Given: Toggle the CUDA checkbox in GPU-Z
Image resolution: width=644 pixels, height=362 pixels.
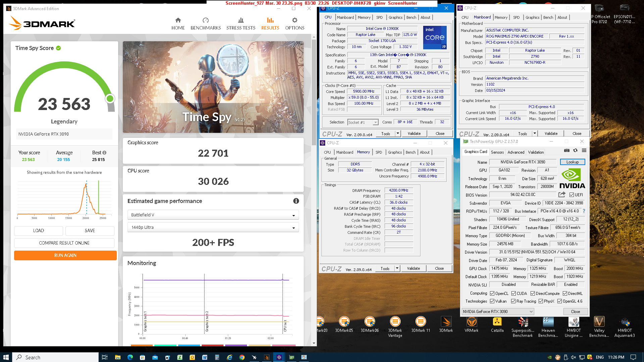Looking at the screenshot, I should pos(513,294).
